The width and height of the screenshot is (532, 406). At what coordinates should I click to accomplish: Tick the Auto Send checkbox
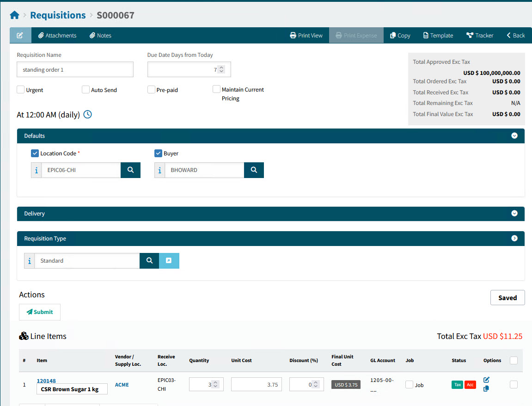click(86, 90)
